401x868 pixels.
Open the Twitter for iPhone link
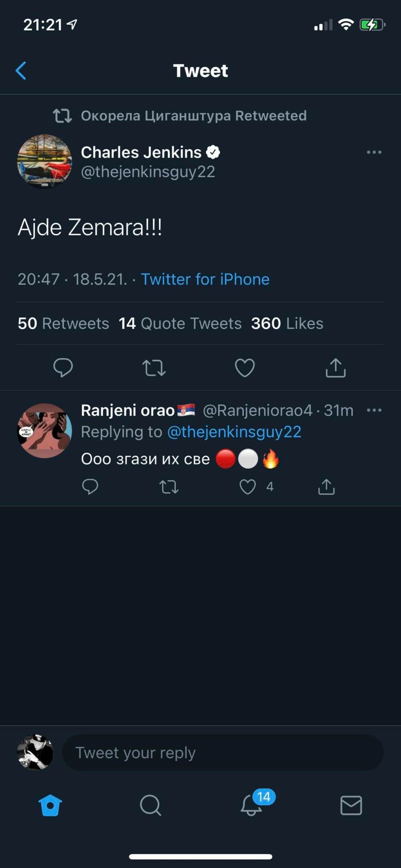205,279
